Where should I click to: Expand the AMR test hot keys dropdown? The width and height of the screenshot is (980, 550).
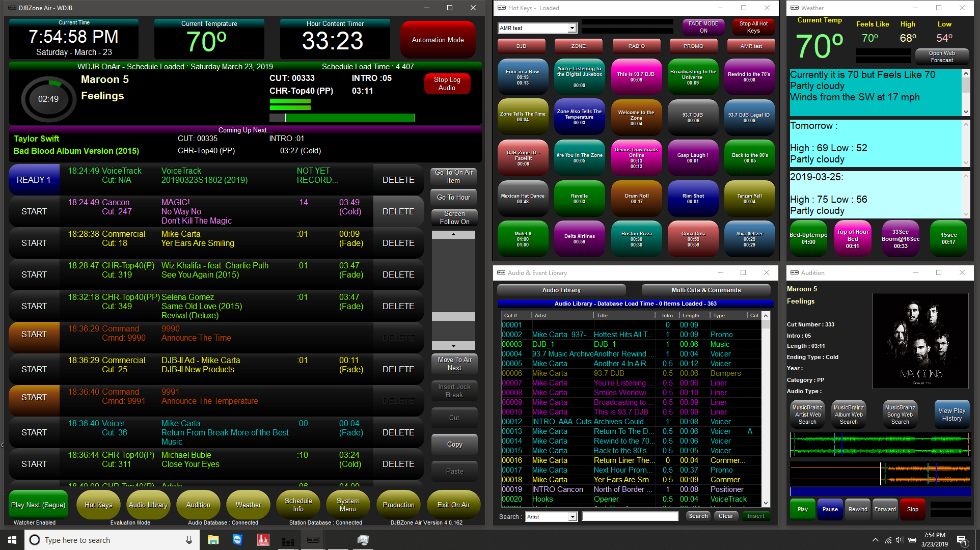(572, 29)
